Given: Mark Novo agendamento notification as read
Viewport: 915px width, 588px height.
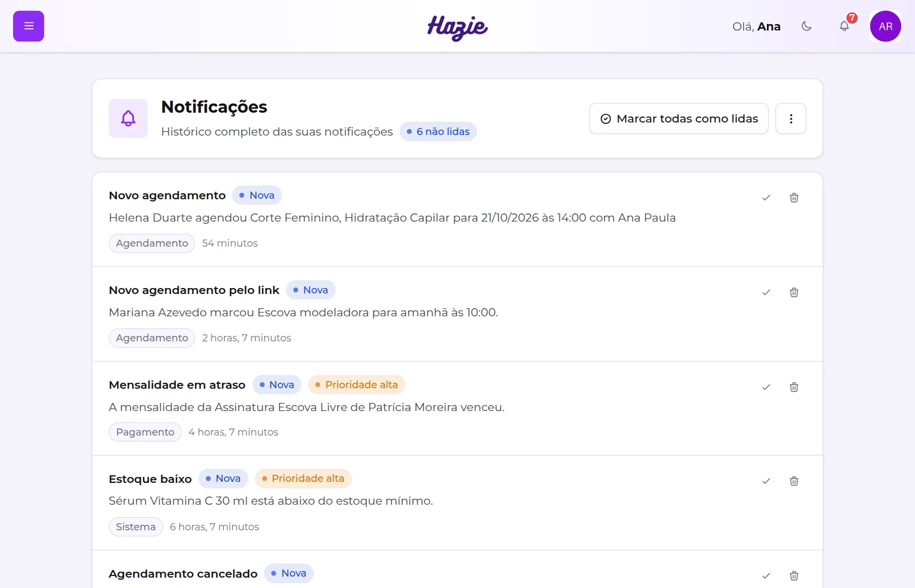Looking at the screenshot, I should 766,198.
